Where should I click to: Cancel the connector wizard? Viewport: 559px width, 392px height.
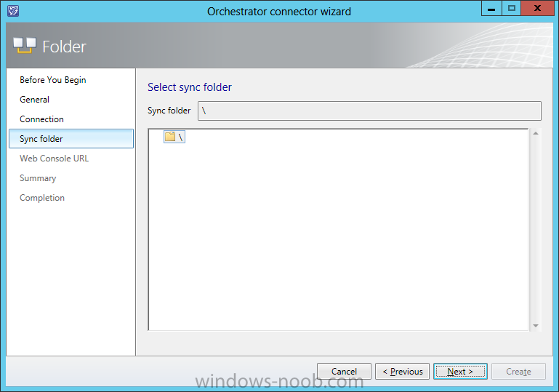tap(344, 372)
